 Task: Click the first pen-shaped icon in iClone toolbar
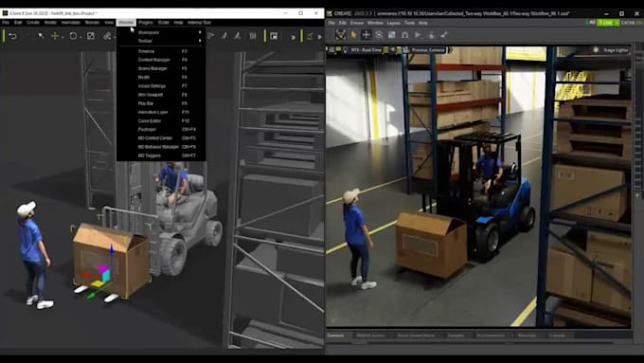pyautogui.click(x=224, y=36)
